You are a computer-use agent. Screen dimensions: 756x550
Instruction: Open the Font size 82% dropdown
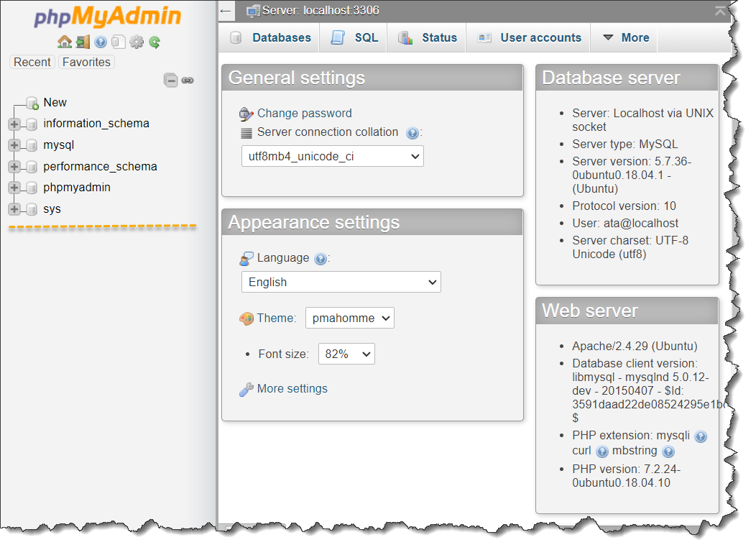346,354
